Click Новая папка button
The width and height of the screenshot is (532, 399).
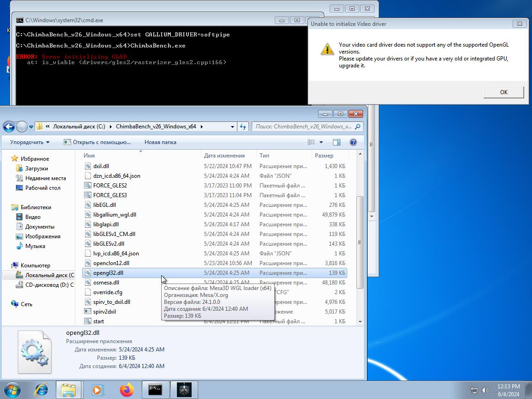pyautogui.click(x=160, y=142)
